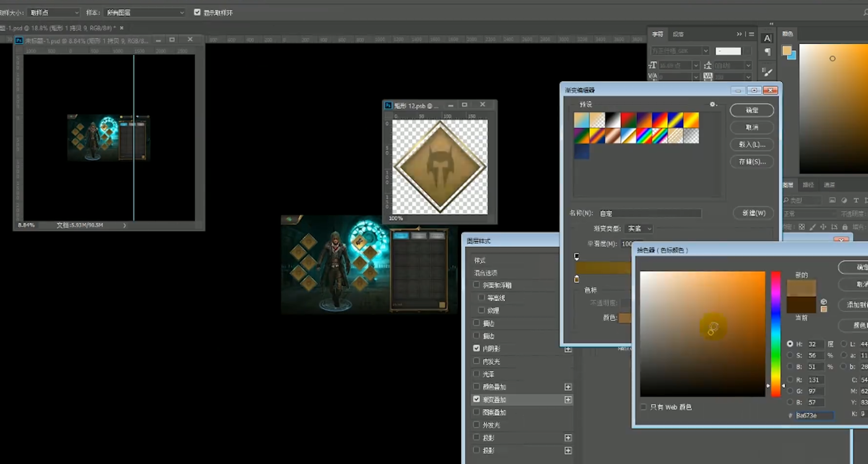
Task: Click pixel layer filter icon in Layers panel
Action: point(832,200)
